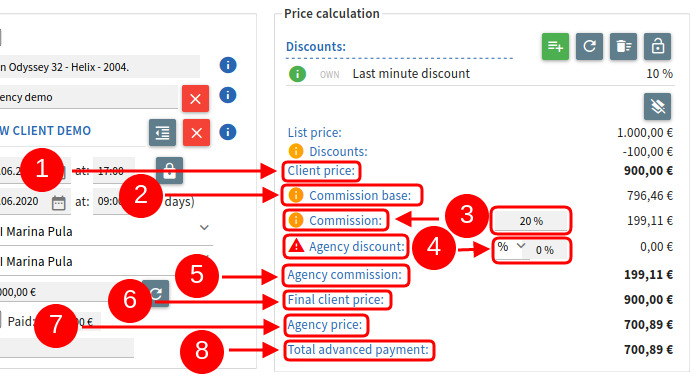
Task: Click the delete discounts trash icon
Action: click(x=623, y=46)
